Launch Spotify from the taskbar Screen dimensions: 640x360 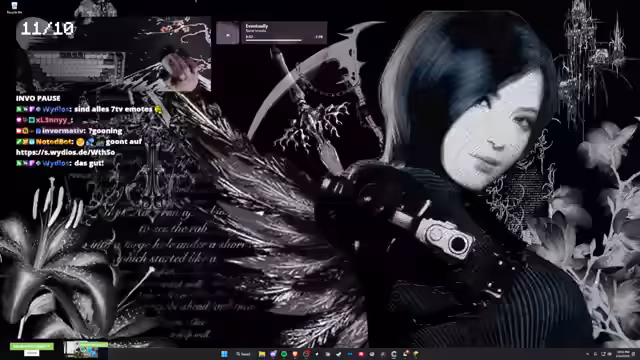284,354
